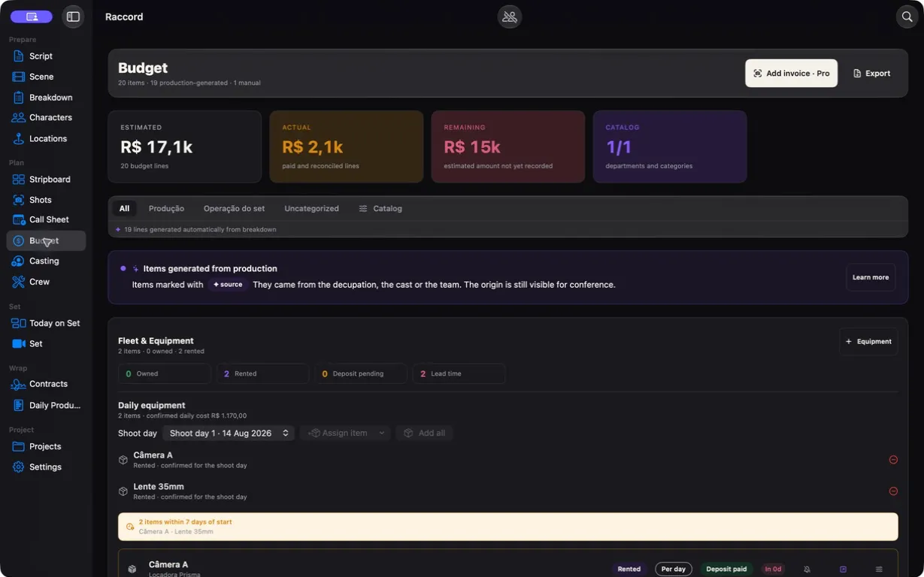Open Shots in the sidebar

coord(46,200)
